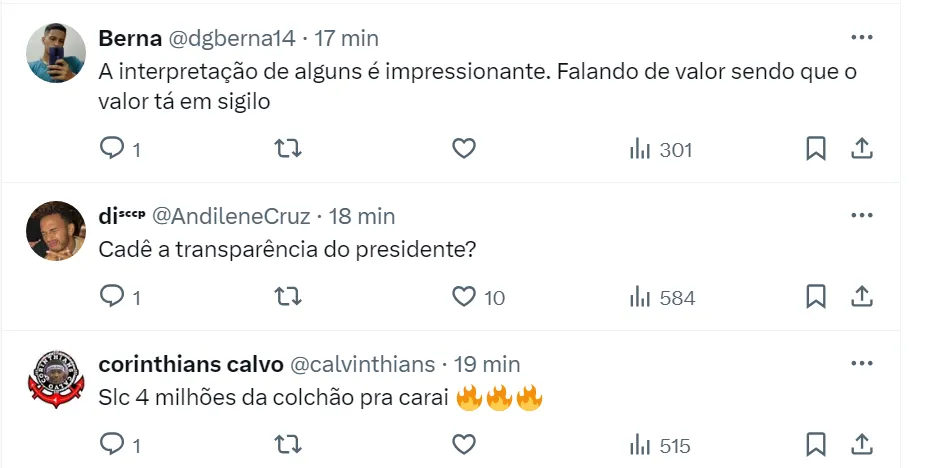929x468 pixels.
Task: Share the transparência do presidente tweet
Action: pos(862,297)
